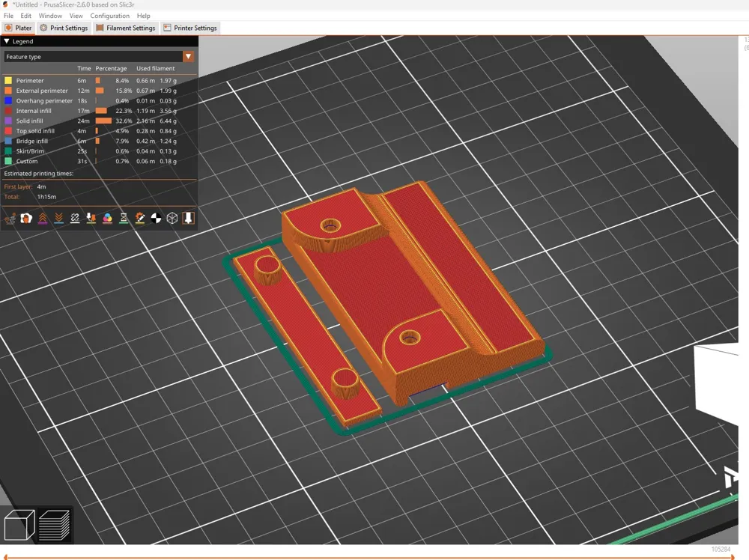
Task: Switch to the Print Settings tab
Action: tap(64, 28)
